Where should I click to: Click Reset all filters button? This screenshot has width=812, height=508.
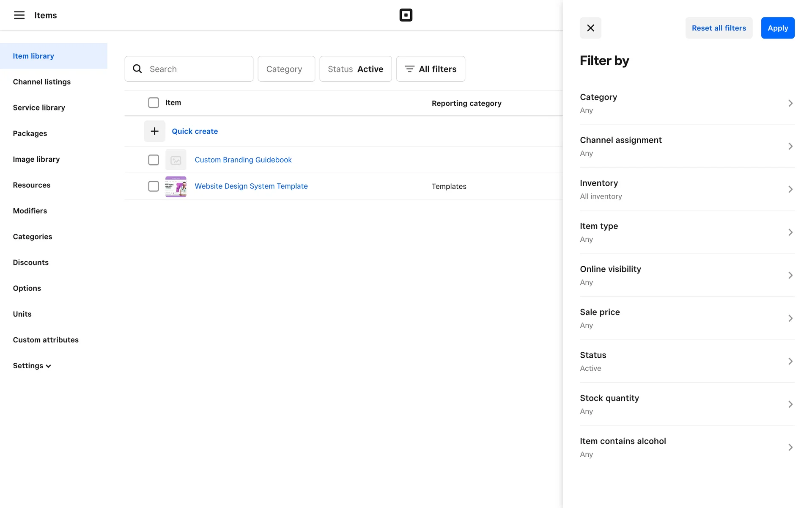[719, 28]
